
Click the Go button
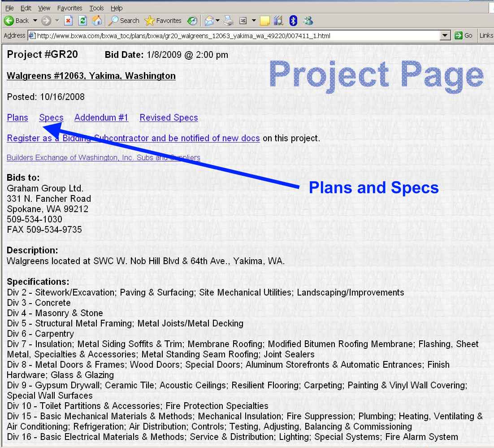[463, 35]
